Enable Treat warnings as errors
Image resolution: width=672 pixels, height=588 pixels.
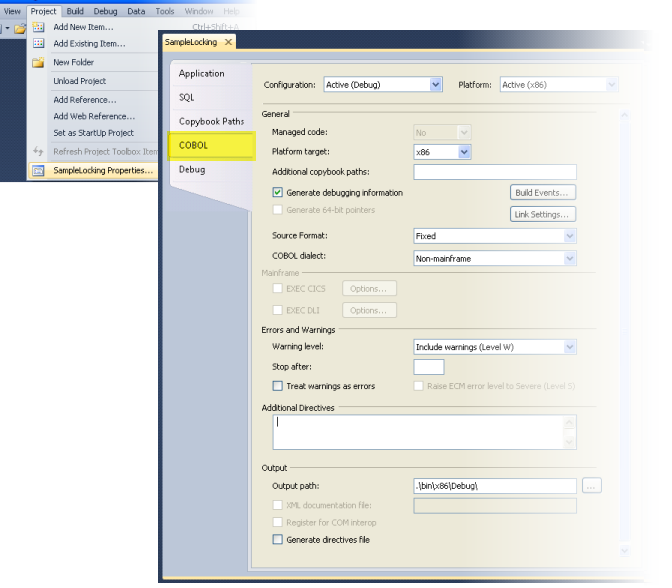278,386
